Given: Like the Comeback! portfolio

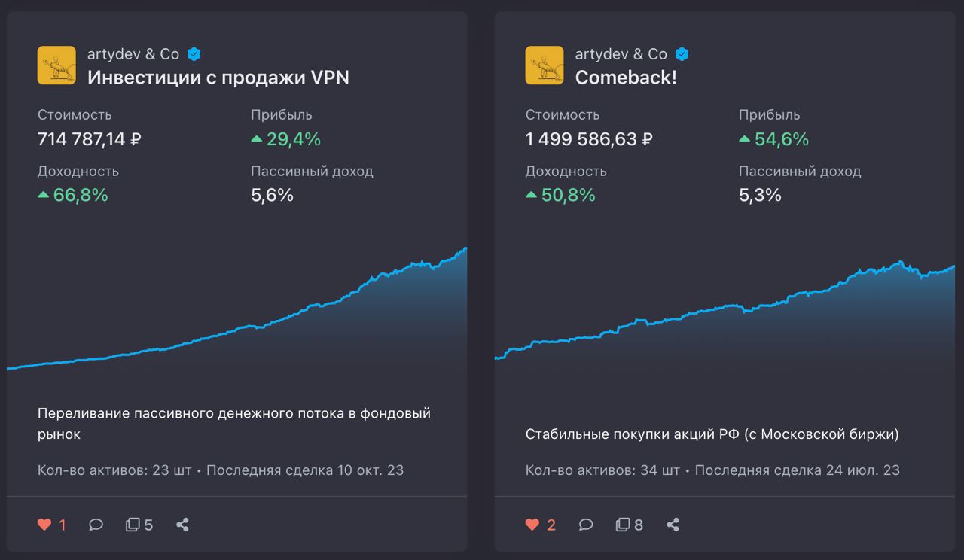Looking at the screenshot, I should coord(532,525).
